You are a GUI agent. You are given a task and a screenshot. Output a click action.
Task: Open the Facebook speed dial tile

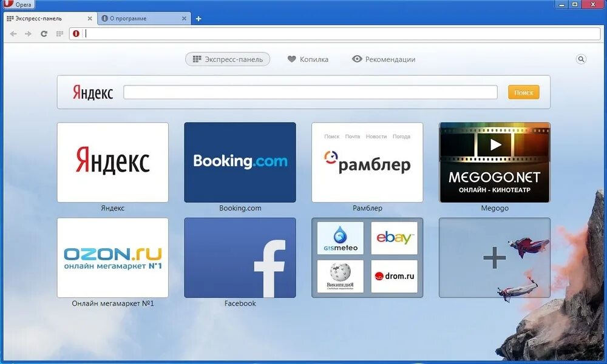tap(240, 258)
